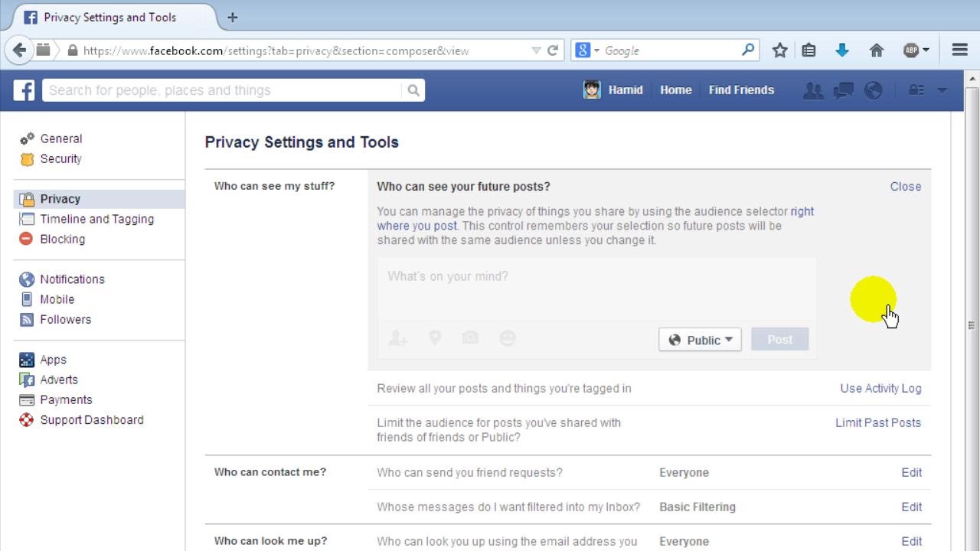Click Find Friends in header
This screenshot has height=551, width=980.
(741, 90)
